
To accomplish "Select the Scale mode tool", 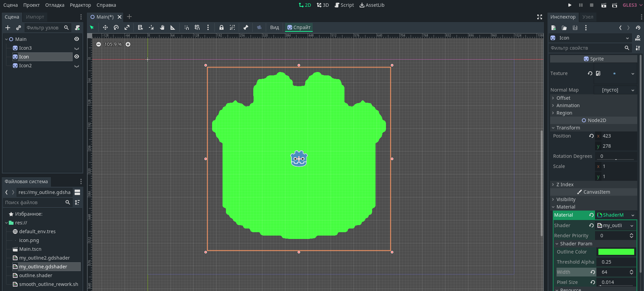I will [127, 27].
